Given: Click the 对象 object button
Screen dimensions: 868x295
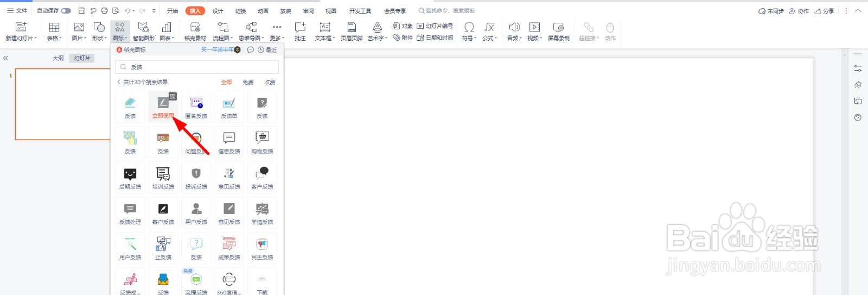Looking at the screenshot, I should pyautogui.click(x=403, y=26).
